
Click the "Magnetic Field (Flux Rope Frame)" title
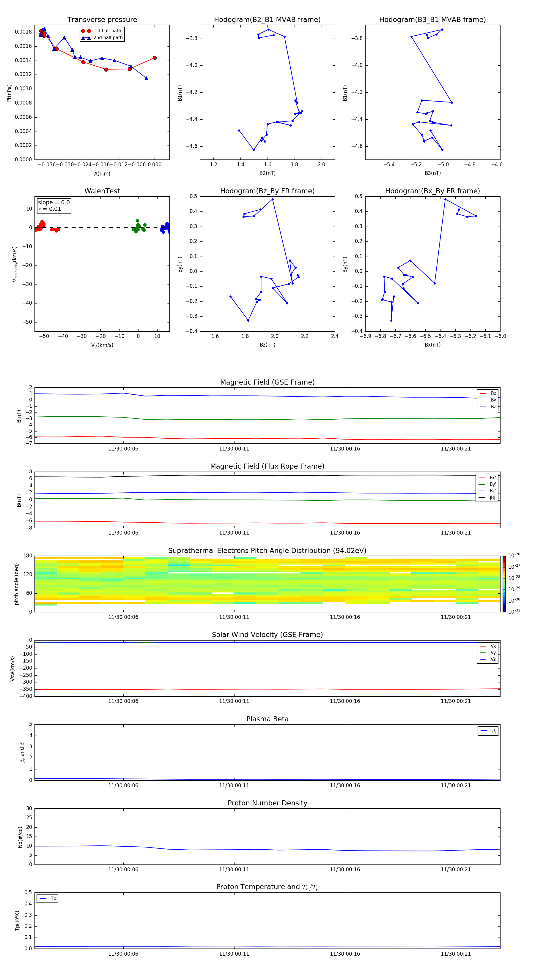267,467
